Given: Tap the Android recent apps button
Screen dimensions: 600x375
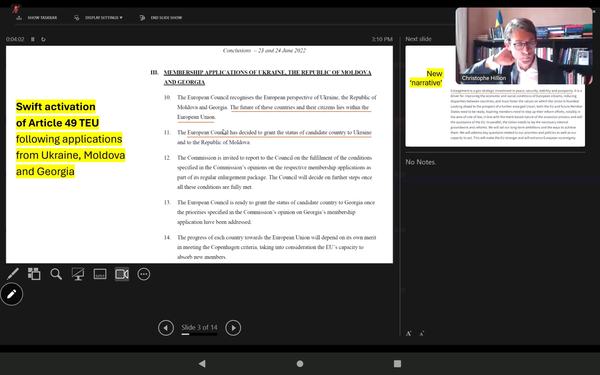Looking at the screenshot, I should point(398,364).
